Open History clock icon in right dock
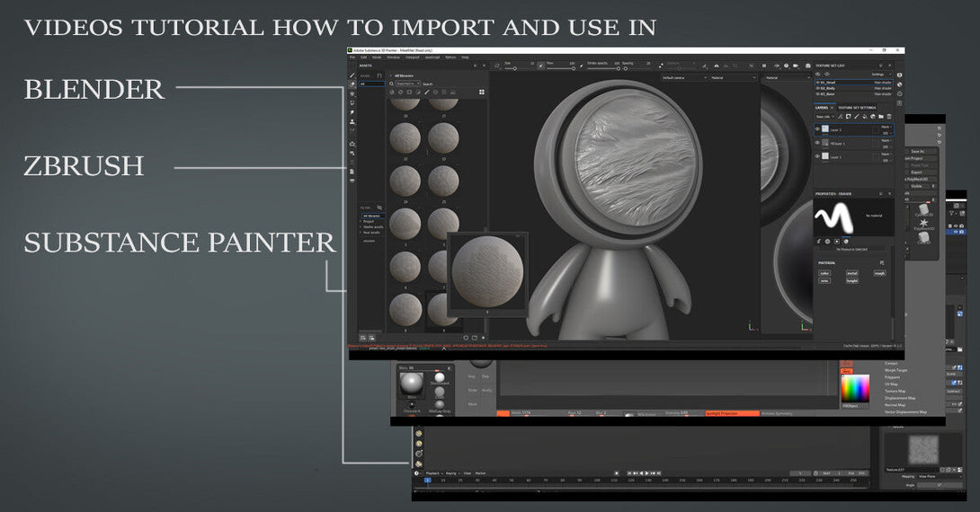The height and width of the screenshot is (512, 980). pyautogui.click(x=899, y=94)
